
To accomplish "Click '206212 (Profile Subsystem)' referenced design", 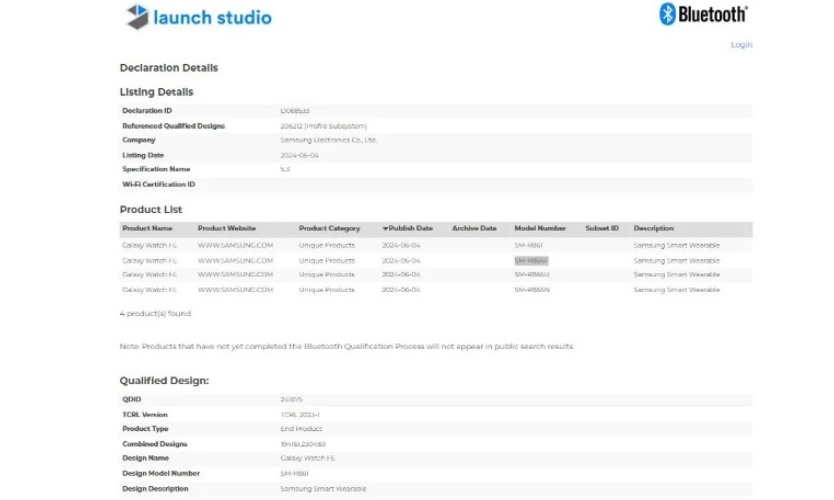I will (x=323, y=126).
